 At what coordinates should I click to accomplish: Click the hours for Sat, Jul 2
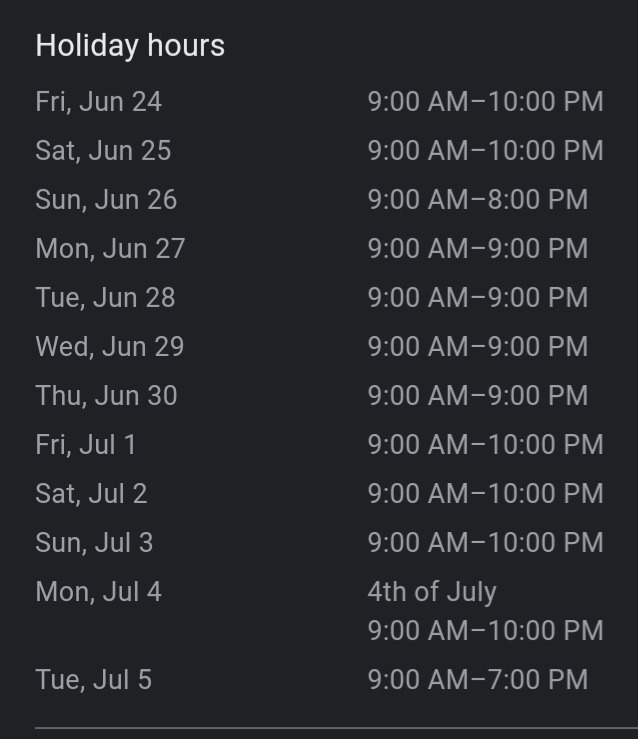485,494
